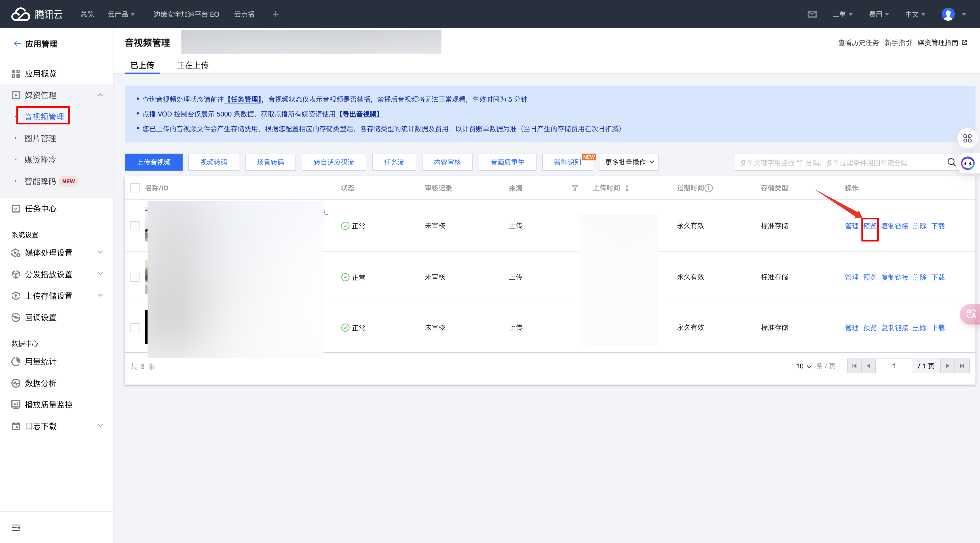The height and width of the screenshot is (543, 980).
Task: Open the 更多批量操作 dropdown
Action: pos(628,162)
